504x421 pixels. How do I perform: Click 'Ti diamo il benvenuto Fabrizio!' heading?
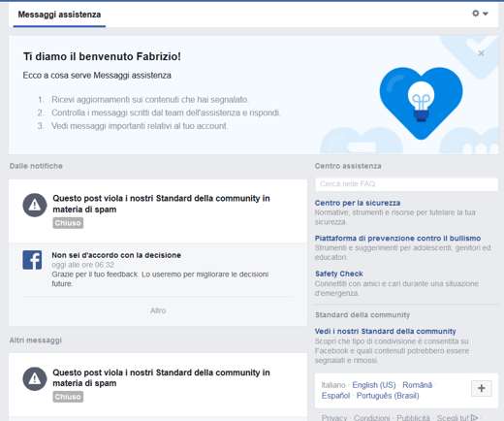point(102,56)
